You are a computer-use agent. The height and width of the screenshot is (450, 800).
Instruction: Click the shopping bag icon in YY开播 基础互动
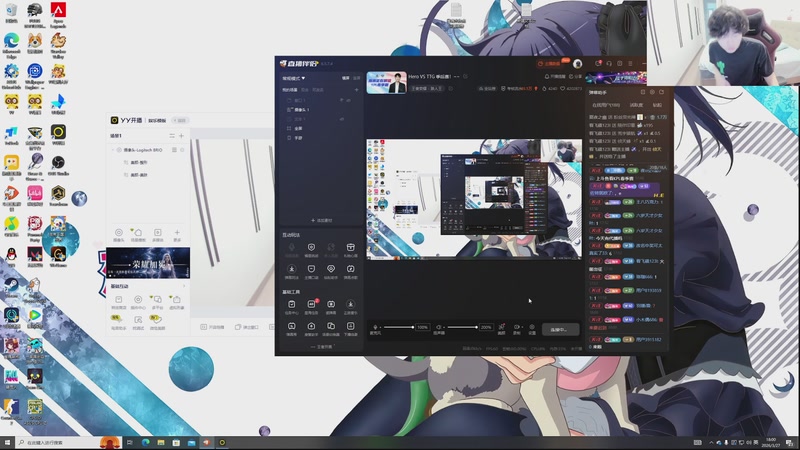(177, 300)
